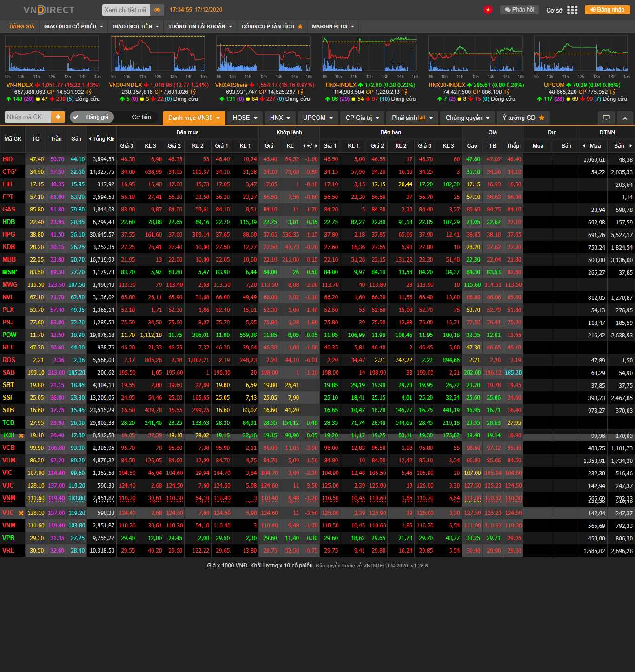Open the GIAO DỊCH CỔ PHIẾU menu
The width and height of the screenshot is (635, 672).
(x=73, y=26)
